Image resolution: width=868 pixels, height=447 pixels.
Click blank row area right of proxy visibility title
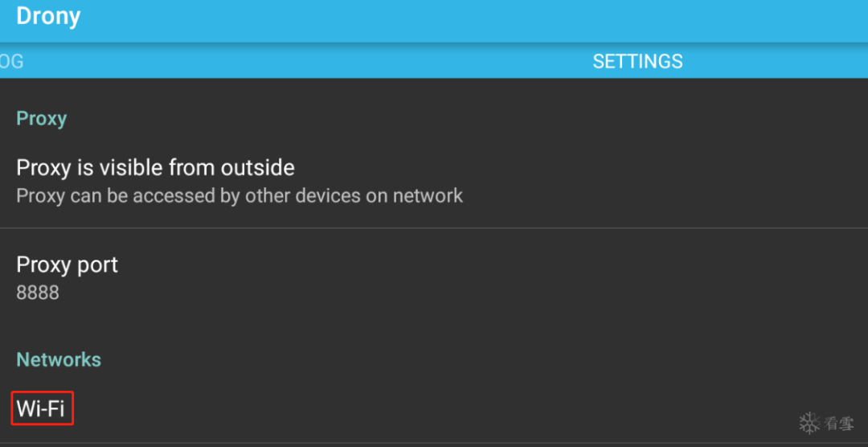click(x=581, y=167)
